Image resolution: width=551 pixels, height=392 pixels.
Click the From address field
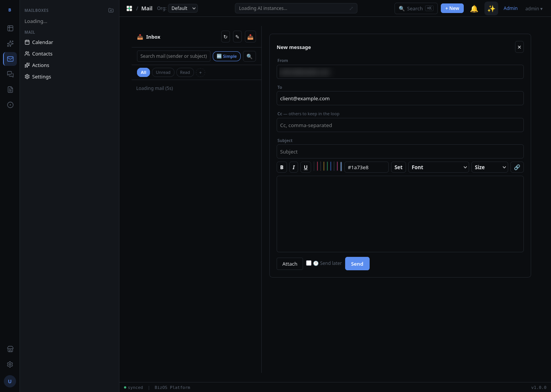click(x=400, y=72)
